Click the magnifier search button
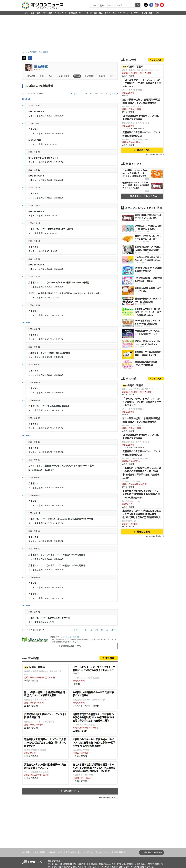 (138, 5)
